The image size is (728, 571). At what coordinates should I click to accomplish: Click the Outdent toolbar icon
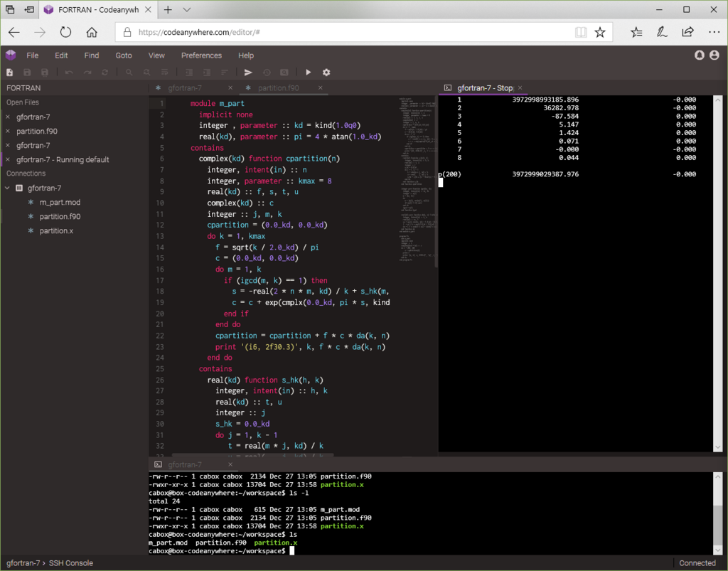[189, 73]
